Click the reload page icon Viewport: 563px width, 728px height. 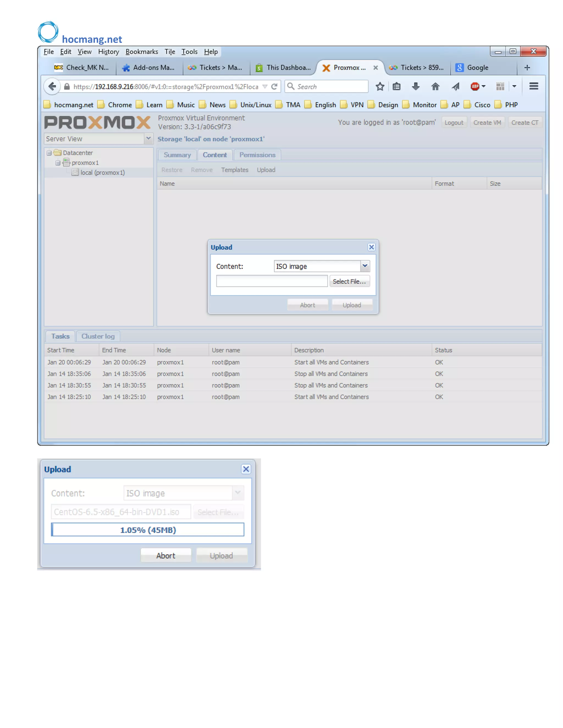point(275,87)
